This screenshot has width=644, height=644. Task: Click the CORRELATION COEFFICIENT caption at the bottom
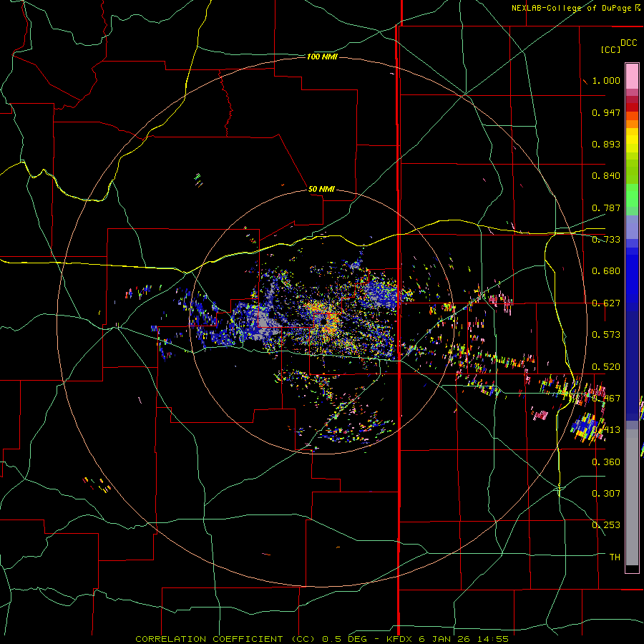(x=322, y=639)
